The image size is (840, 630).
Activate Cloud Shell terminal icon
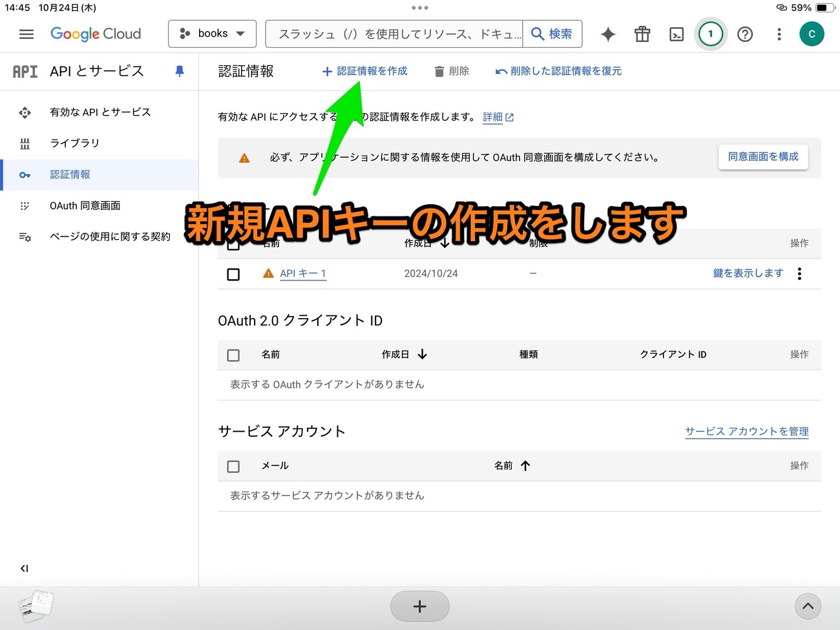677,34
